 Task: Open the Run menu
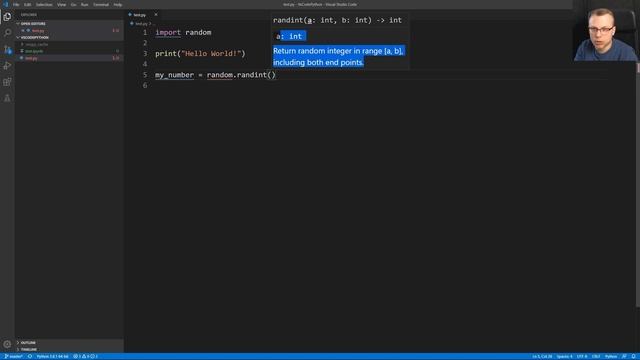click(84, 4)
